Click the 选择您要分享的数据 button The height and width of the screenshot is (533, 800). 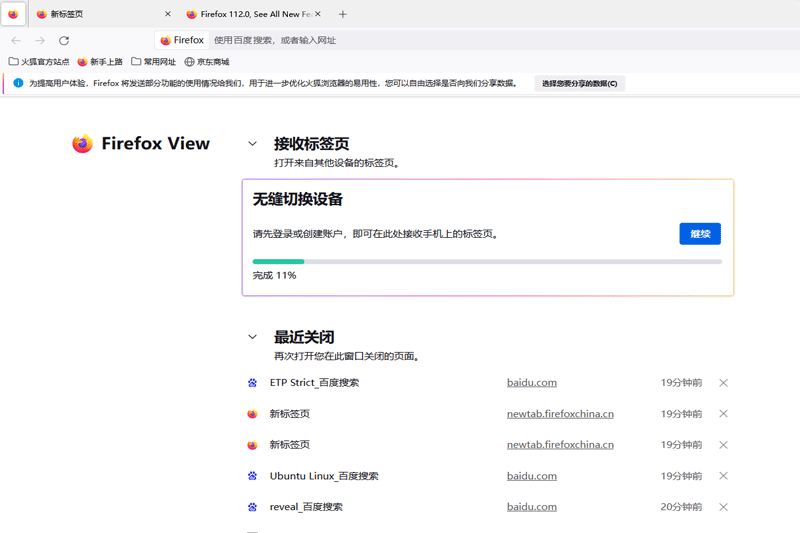(x=580, y=83)
